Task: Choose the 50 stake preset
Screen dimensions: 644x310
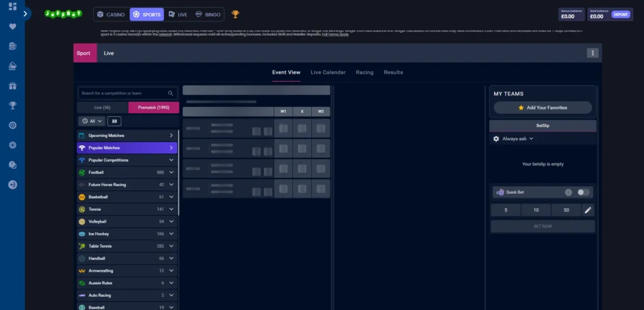Action: (x=567, y=210)
